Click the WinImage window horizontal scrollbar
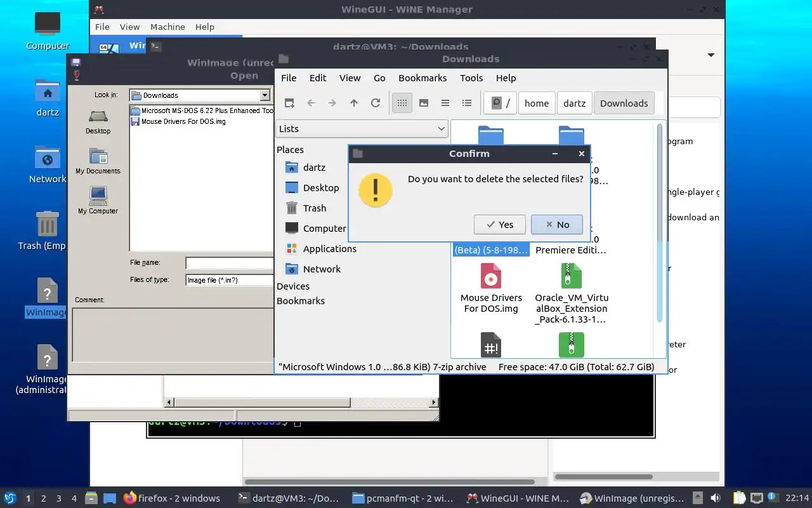Image resolution: width=812 pixels, height=508 pixels. [x=261, y=402]
